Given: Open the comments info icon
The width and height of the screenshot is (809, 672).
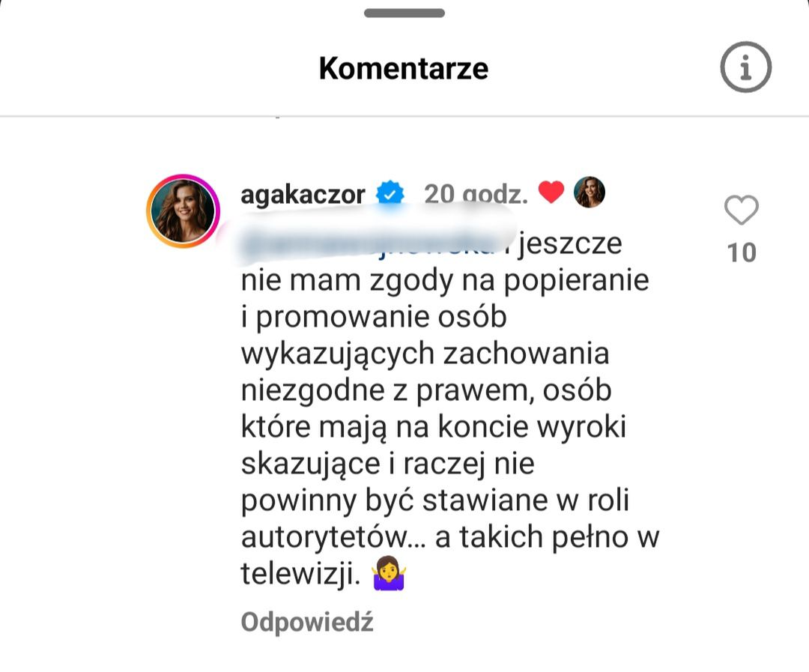Looking at the screenshot, I should 745,67.
